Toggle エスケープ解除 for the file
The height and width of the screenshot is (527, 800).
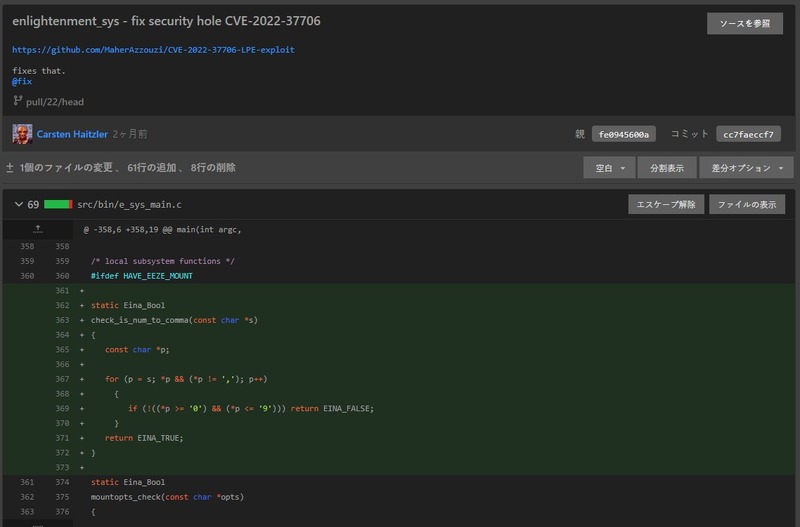pyautogui.click(x=665, y=205)
